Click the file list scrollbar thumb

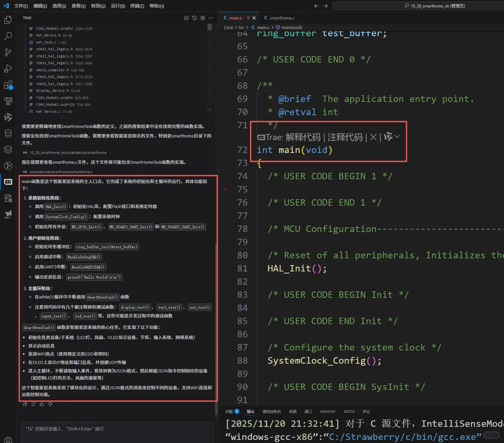click(x=210, y=27)
